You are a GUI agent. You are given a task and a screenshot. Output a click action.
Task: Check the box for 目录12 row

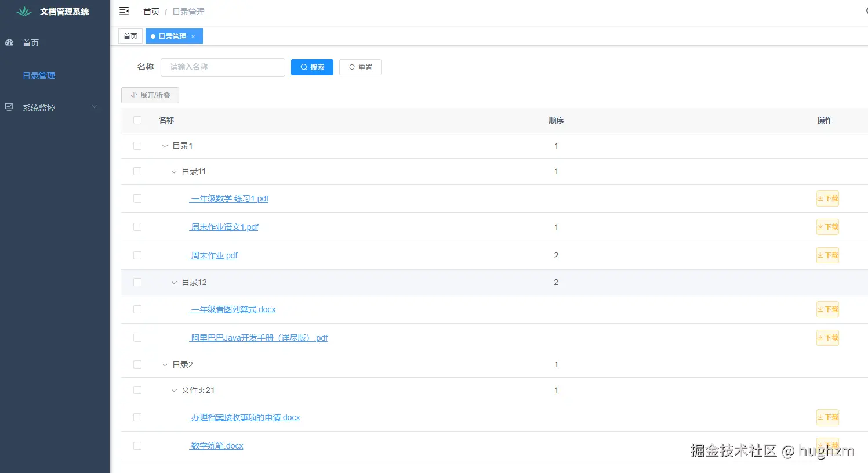click(137, 282)
